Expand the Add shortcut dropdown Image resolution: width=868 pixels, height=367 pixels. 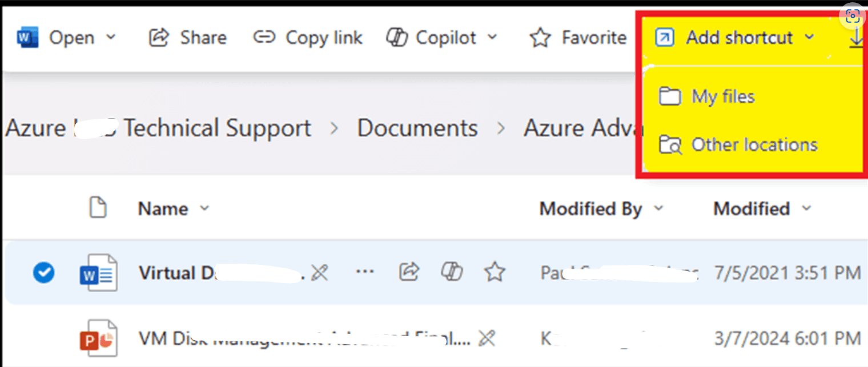click(x=810, y=37)
